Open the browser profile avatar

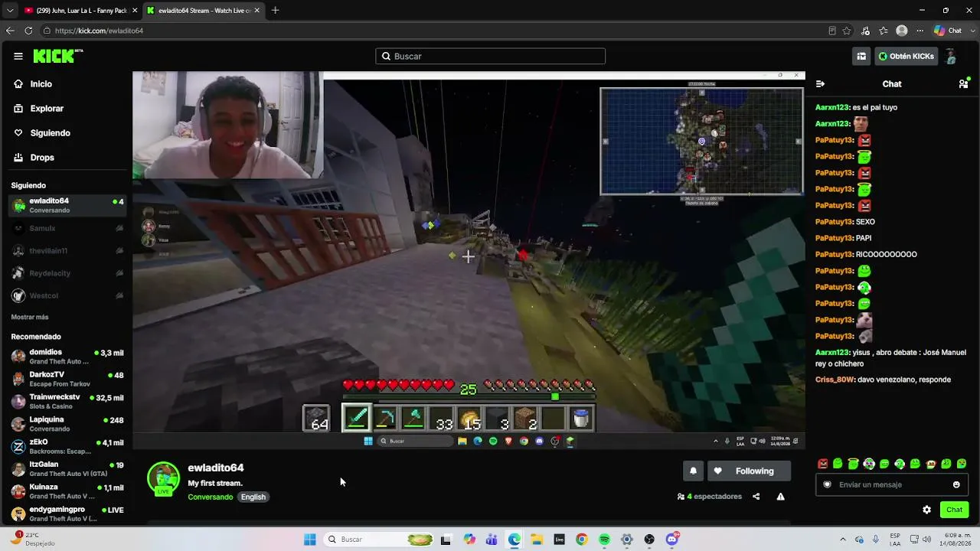click(x=902, y=31)
